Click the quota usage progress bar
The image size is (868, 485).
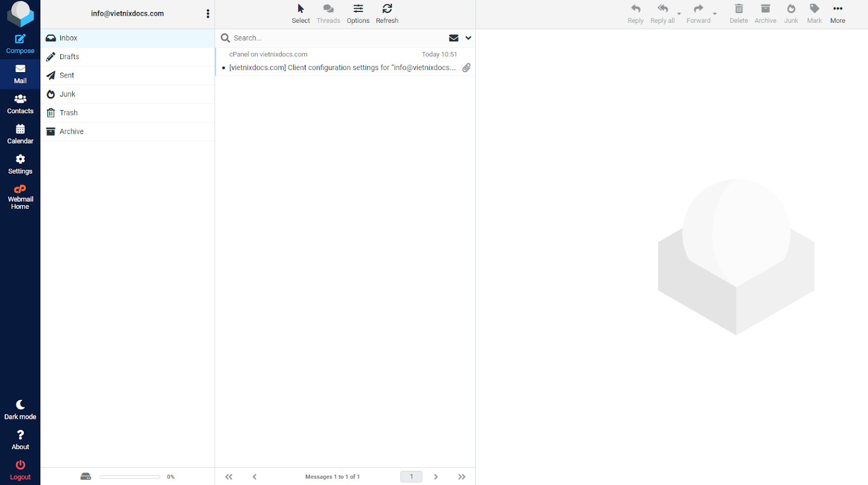(x=130, y=477)
